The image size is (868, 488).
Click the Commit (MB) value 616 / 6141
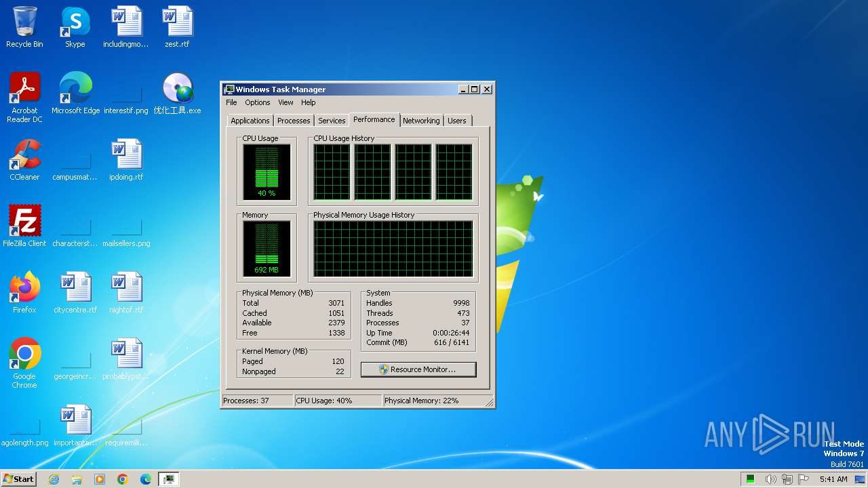tap(450, 342)
